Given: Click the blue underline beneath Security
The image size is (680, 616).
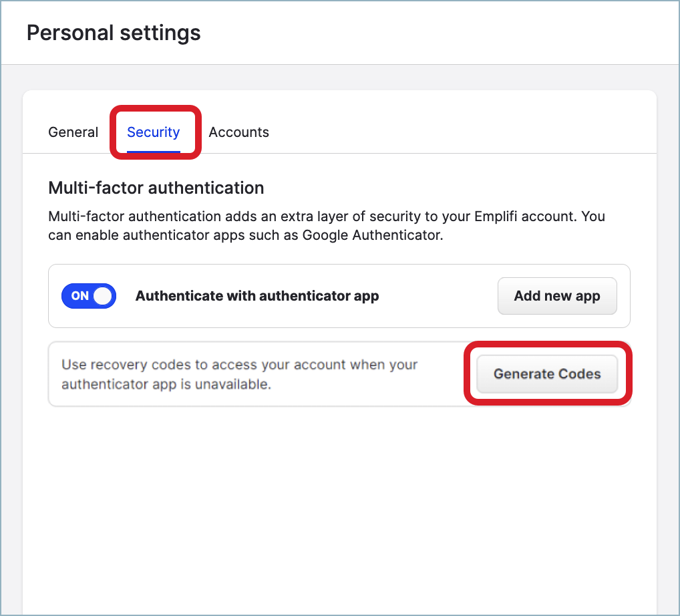Looking at the screenshot, I should click(x=153, y=152).
